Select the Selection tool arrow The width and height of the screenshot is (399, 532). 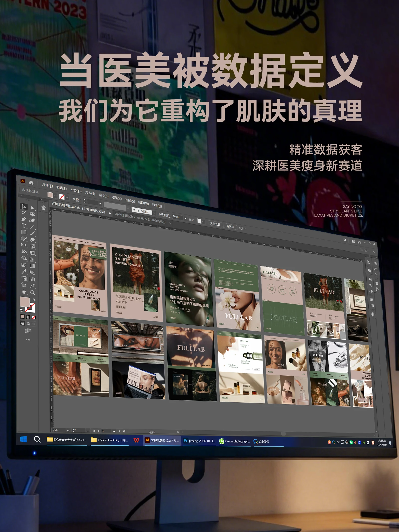(x=24, y=206)
